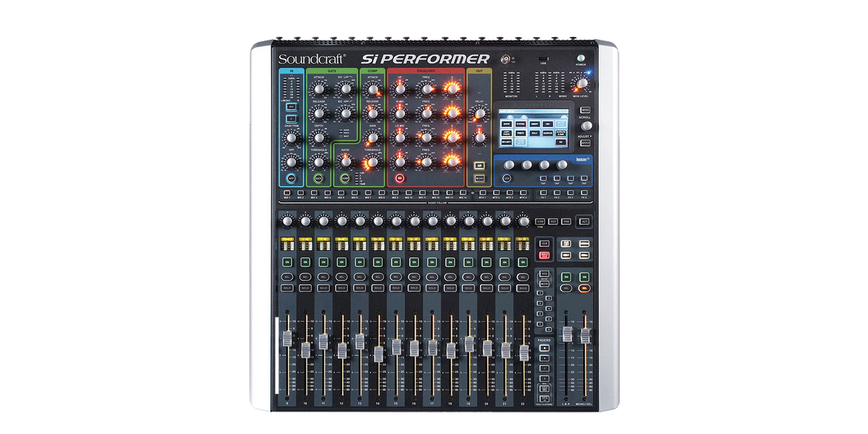Tap SECURITY on the touchscreen
868x434 pixels.
tap(506, 142)
